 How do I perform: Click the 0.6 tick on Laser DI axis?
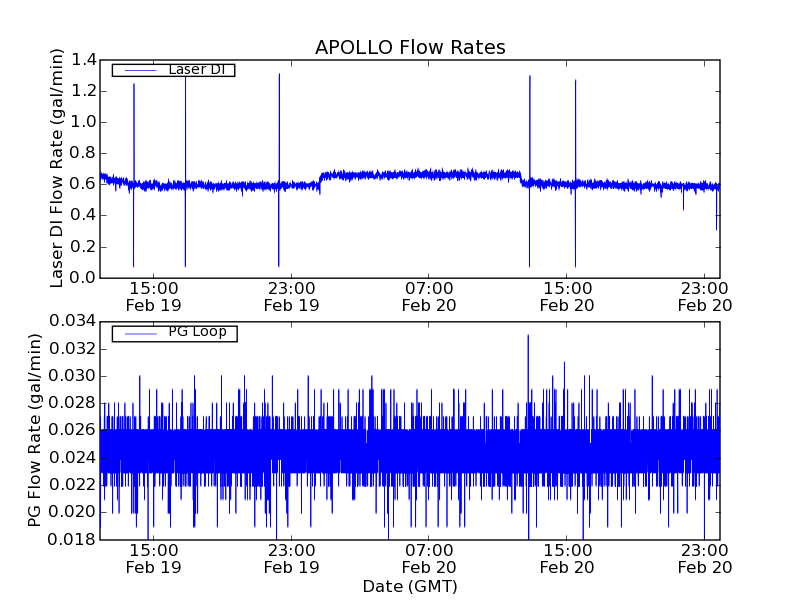point(84,184)
